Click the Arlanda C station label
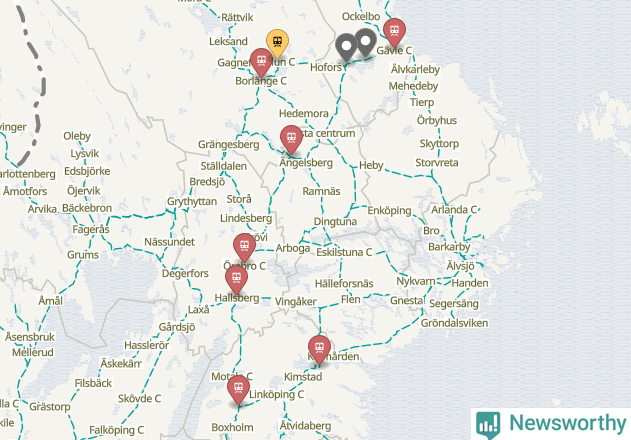Image resolution: width=631 pixels, height=440 pixels. click(454, 210)
